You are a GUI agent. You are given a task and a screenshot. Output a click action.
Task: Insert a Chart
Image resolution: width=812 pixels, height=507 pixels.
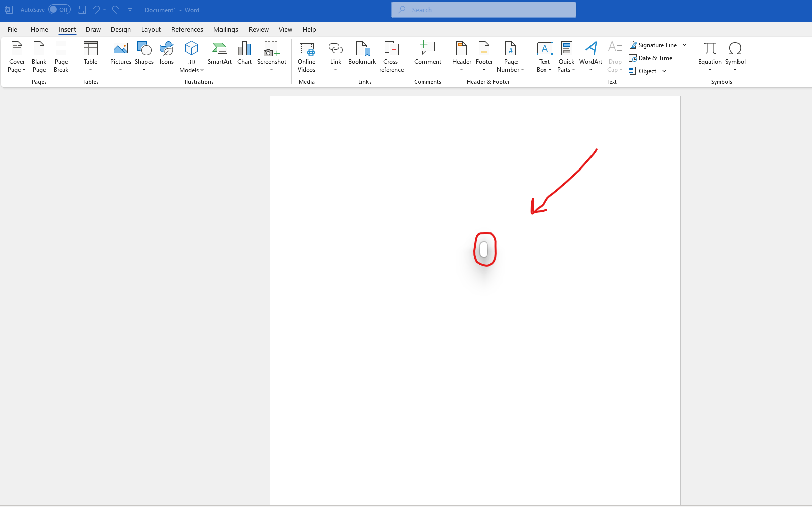(x=244, y=53)
